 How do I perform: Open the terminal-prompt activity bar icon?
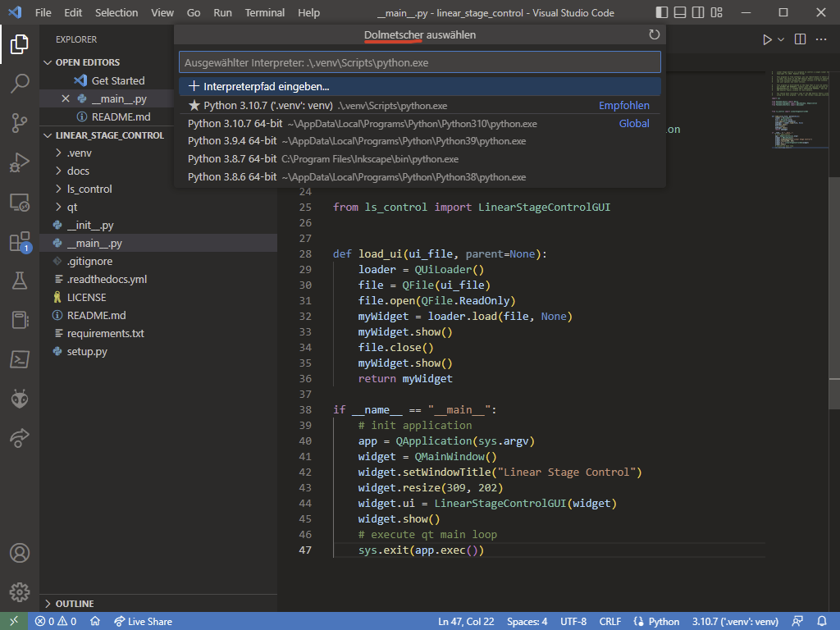pyautogui.click(x=20, y=359)
